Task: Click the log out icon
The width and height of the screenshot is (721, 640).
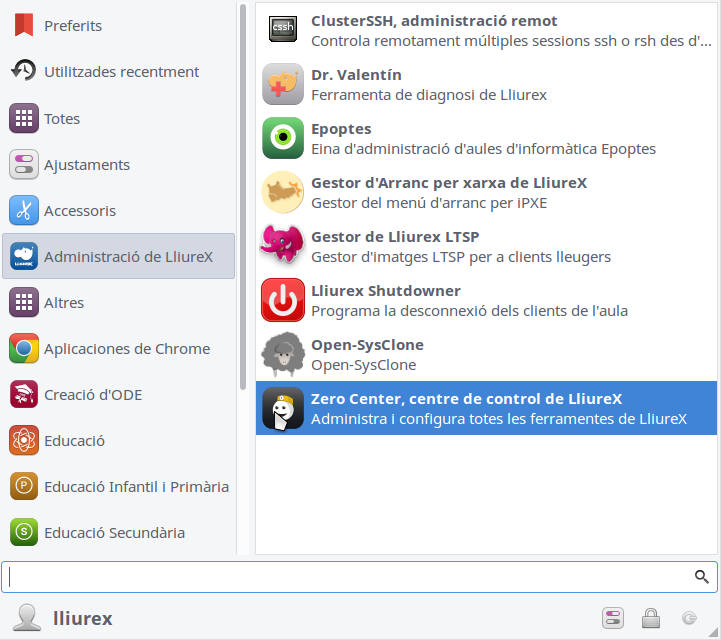Action: coord(689,618)
